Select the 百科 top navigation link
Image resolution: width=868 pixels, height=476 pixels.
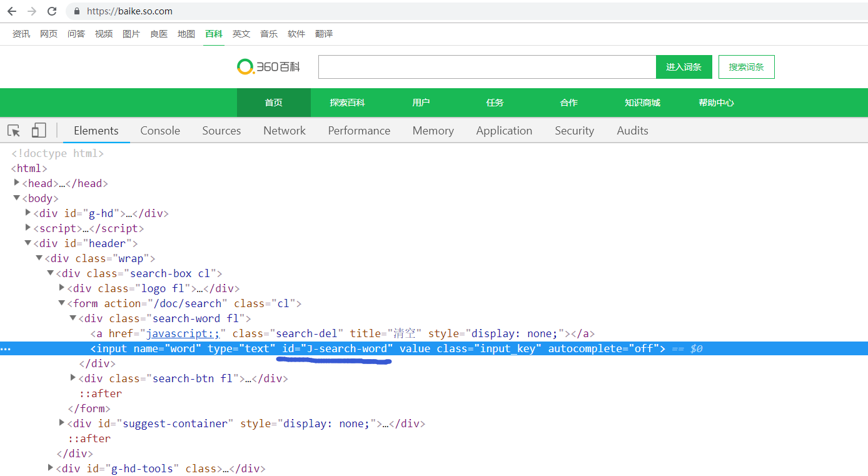pos(214,34)
